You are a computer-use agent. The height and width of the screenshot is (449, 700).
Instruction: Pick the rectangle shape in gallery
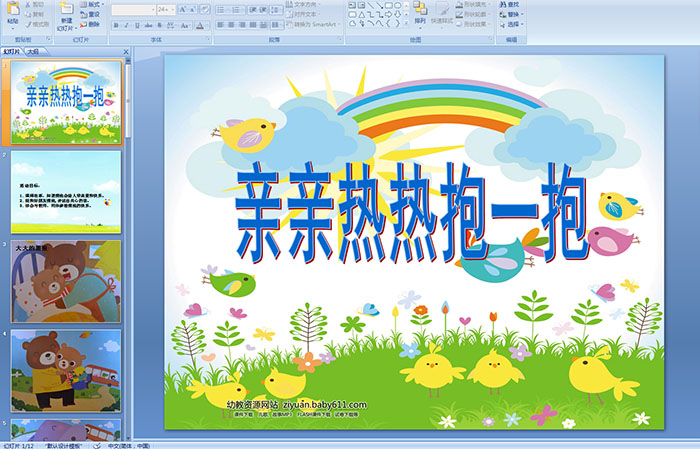coord(389,5)
